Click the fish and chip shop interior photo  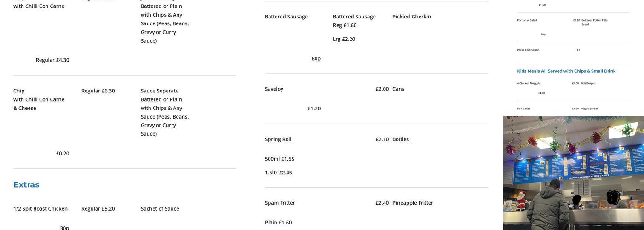click(573, 172)
